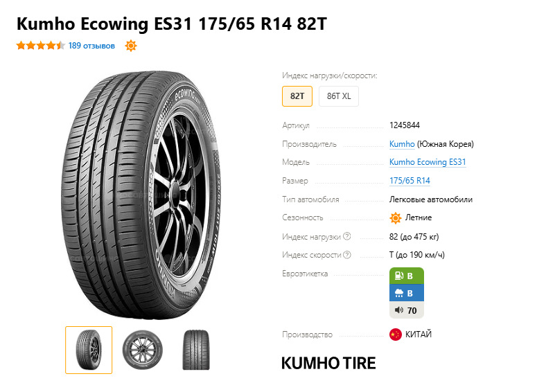Show the tread front view thumbnail
537x392 pixels.
click(196, 350)
